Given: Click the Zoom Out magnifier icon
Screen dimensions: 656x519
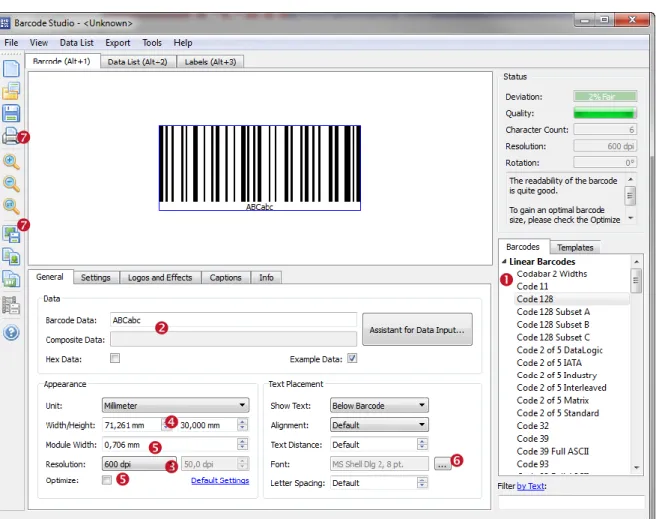Looking at the screenshot, I should [11, 184].
